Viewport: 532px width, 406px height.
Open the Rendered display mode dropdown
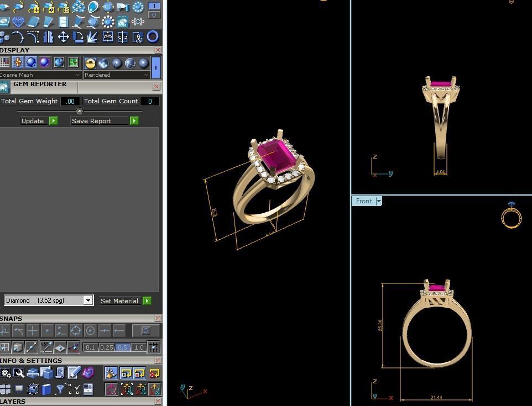click(x=116, y=75)
